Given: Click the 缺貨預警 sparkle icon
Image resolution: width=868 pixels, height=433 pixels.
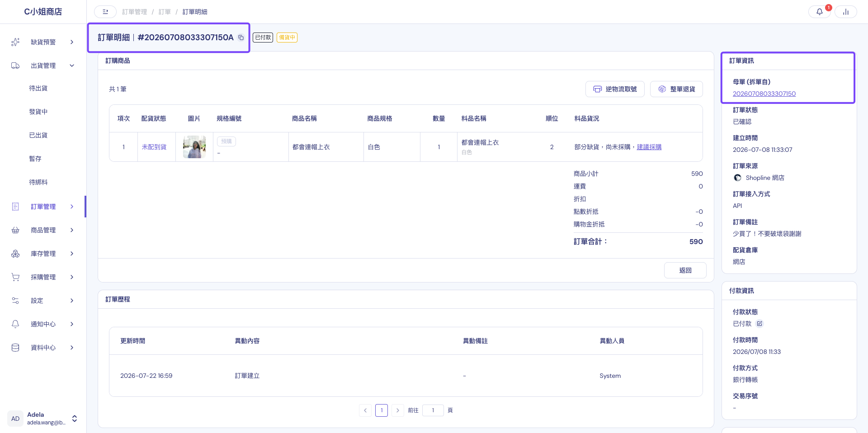Looking at the screenshot, I should (x=15, y=42).
